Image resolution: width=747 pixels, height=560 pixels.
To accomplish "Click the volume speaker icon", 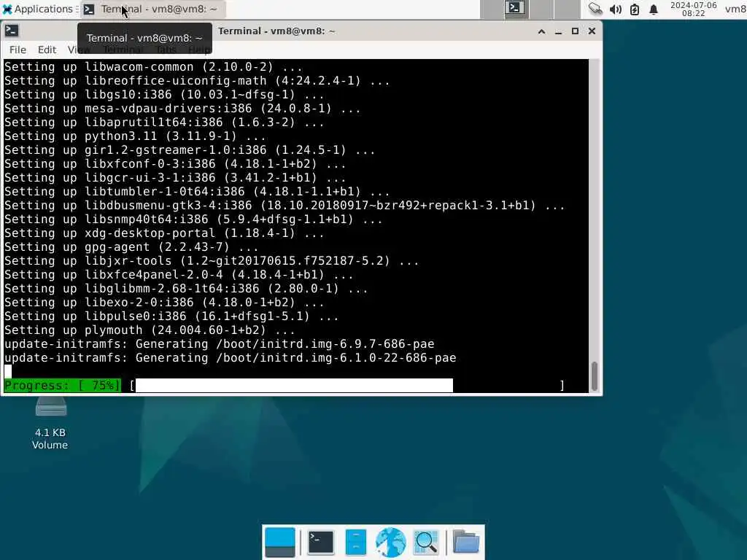I will point(615,9).
